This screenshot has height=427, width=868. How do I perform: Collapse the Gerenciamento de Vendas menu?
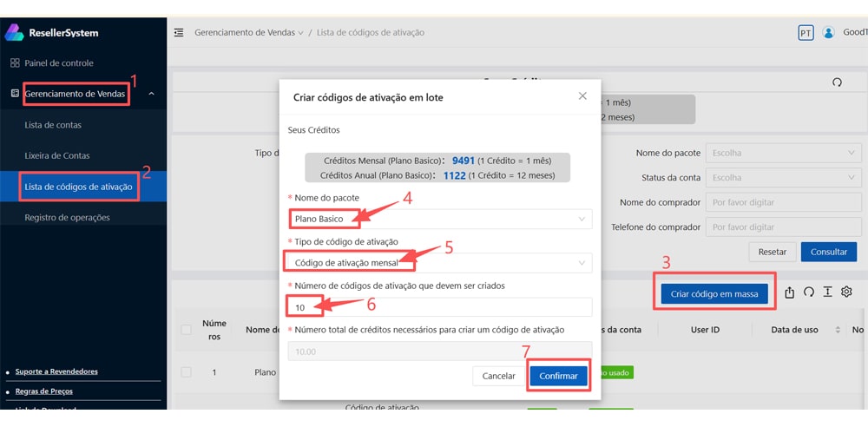click(151, 94)
